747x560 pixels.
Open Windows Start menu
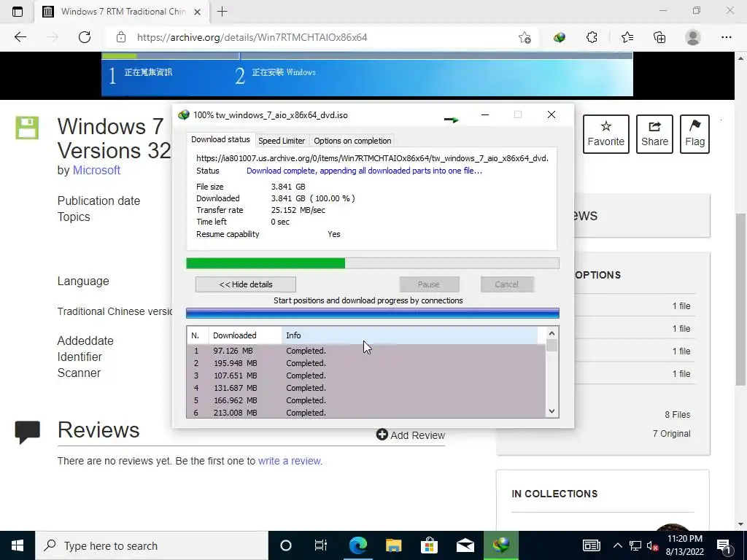tap(18, 545)
